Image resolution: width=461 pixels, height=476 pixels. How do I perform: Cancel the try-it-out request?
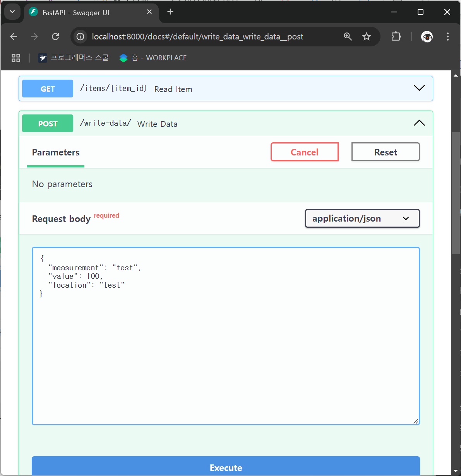[305, 152]
